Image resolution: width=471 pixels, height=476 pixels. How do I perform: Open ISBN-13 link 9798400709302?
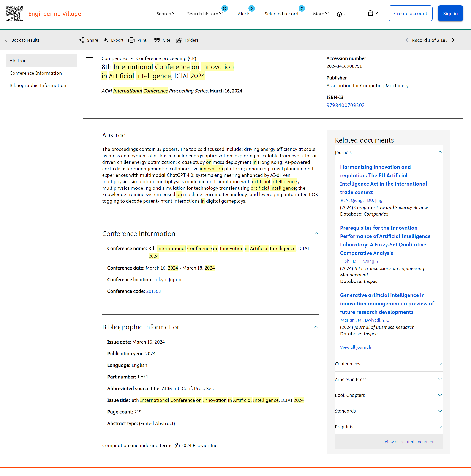345,105
